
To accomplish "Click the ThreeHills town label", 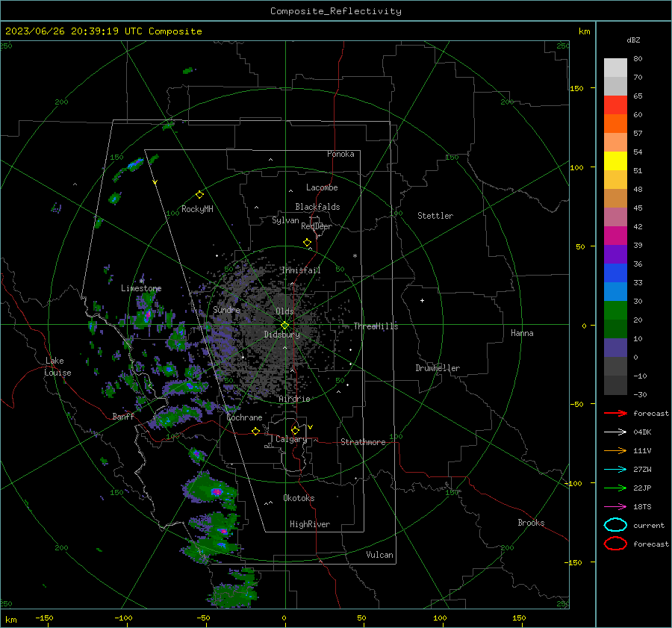I will (x=376, y=326).
